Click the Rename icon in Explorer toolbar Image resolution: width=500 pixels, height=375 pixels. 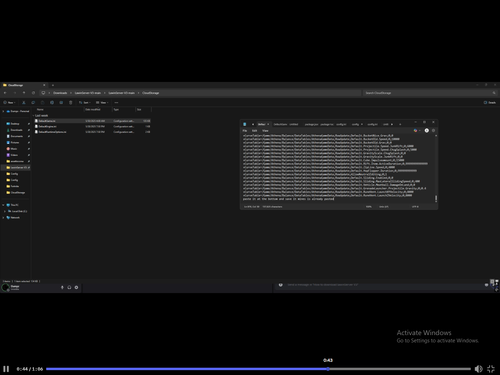52,103
